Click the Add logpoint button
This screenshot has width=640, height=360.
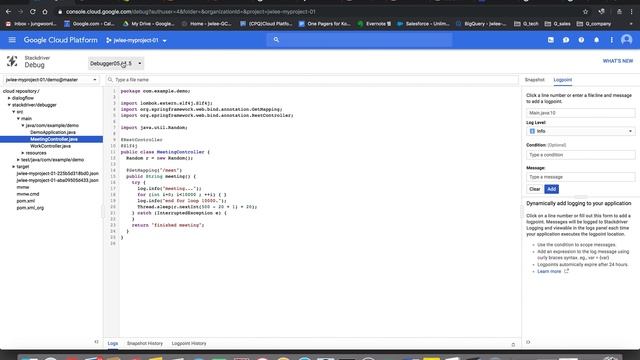coord(551,189)
